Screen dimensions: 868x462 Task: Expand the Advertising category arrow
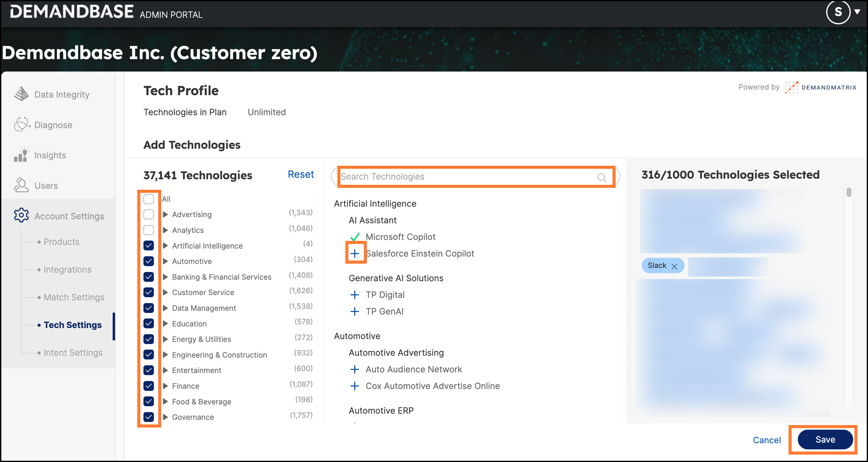point(166,214)
